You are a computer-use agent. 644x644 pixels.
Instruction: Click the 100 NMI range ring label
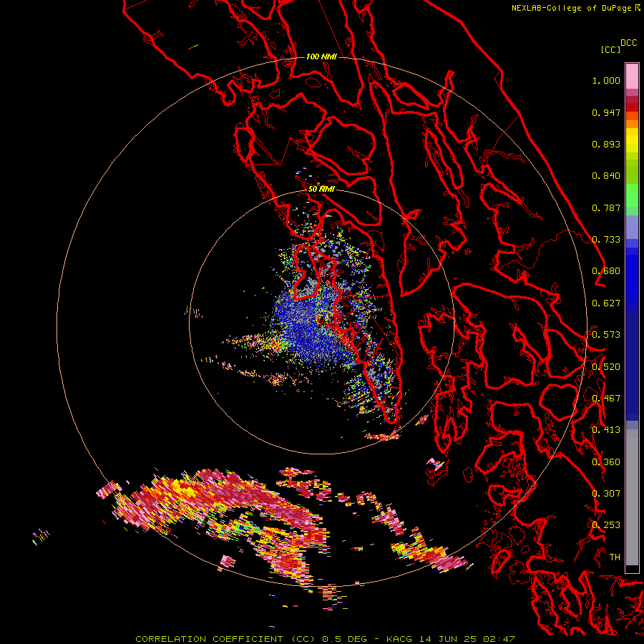[321, 57]
